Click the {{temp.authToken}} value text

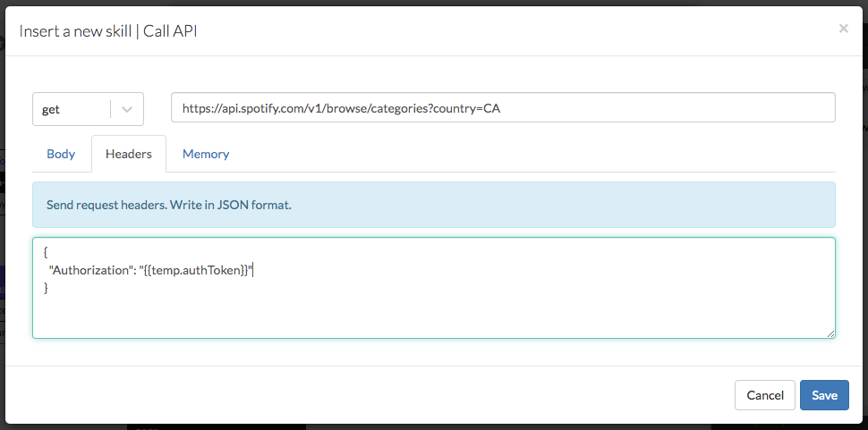[197, 270]
